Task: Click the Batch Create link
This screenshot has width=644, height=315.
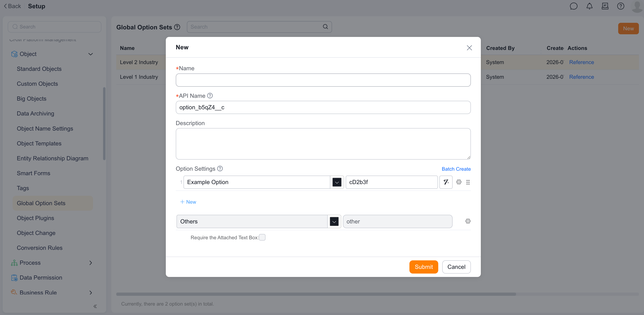Action: [456, 169]
